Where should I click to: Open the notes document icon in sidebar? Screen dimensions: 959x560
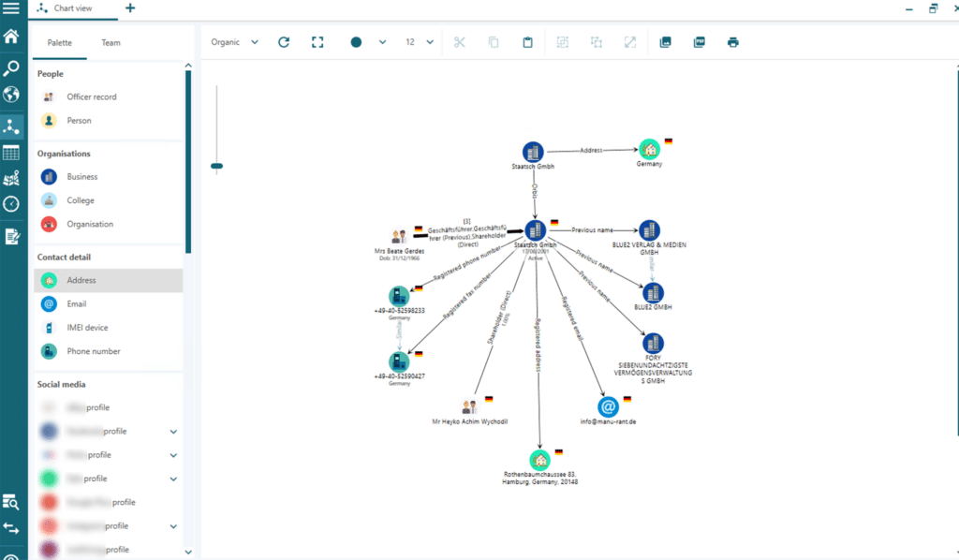click(x=11, y=236)
